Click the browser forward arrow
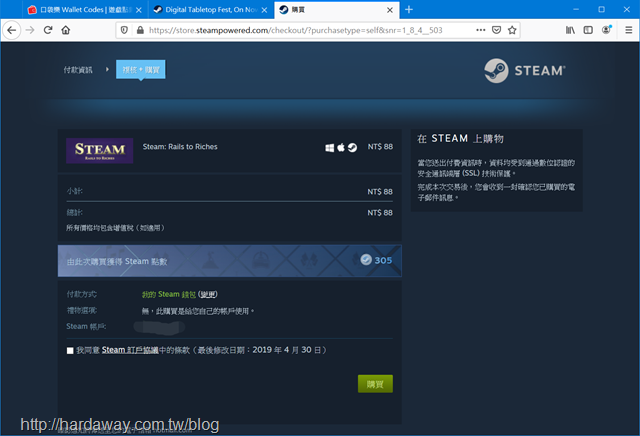This screenshot has height=436, width=640. point(30,30)
